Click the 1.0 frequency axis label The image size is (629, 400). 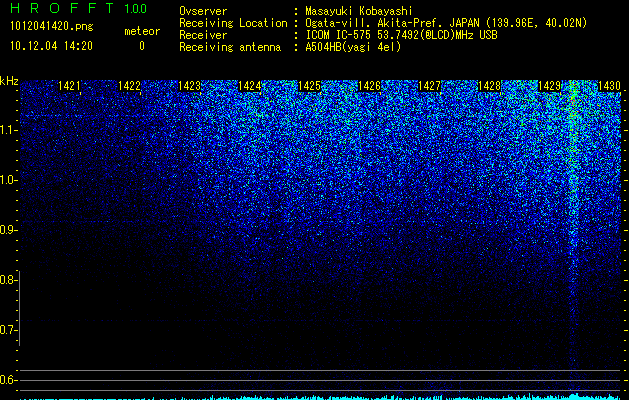(x=8, y=181)
